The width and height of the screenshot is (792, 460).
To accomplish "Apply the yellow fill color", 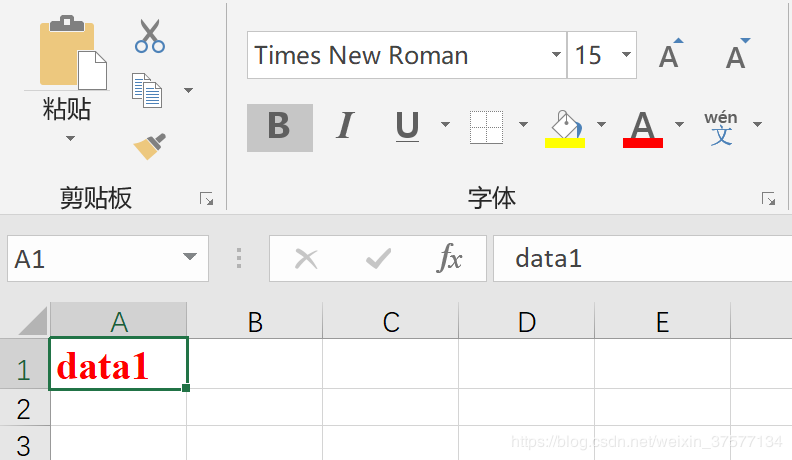I will pyautogui.click(x=565, y=127).
